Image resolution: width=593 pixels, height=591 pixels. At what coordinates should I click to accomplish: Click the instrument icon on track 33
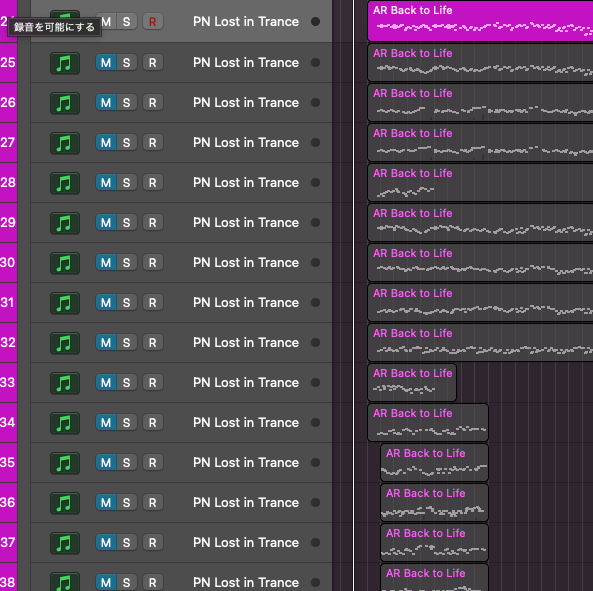coord(65,383)
